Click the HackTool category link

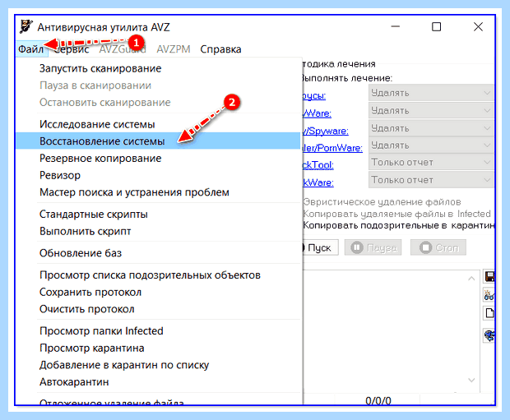[x=318, y=165]
